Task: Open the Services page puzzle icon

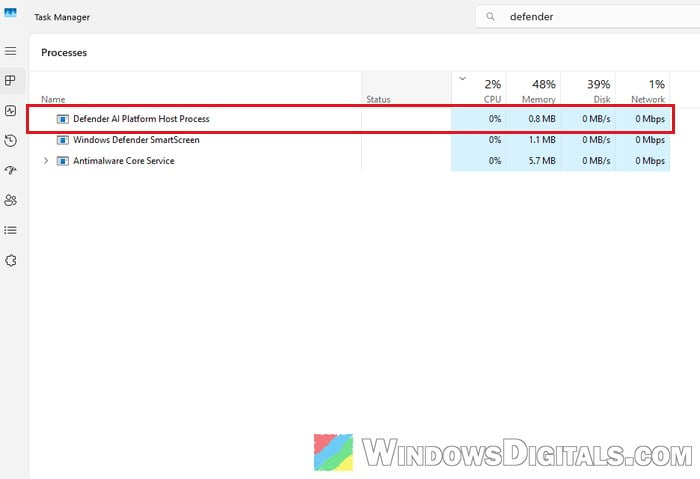Action: tap(11, 260)
